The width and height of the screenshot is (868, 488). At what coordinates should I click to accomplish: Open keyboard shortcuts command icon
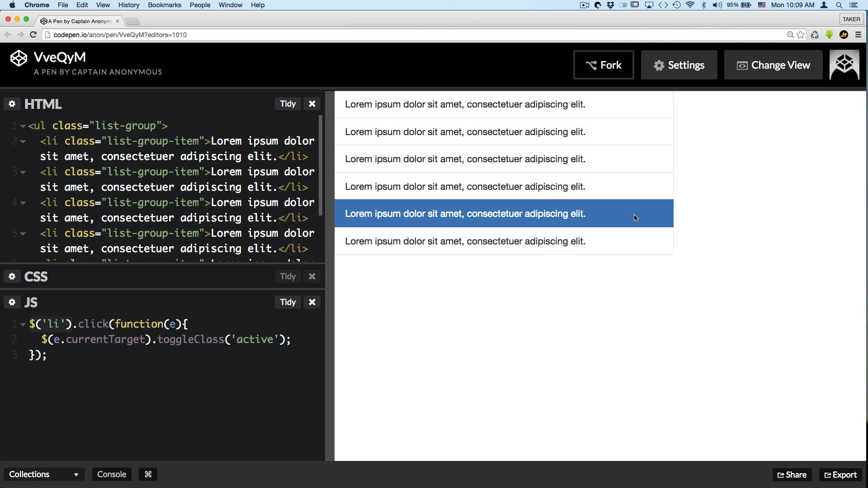click(148, 474)
